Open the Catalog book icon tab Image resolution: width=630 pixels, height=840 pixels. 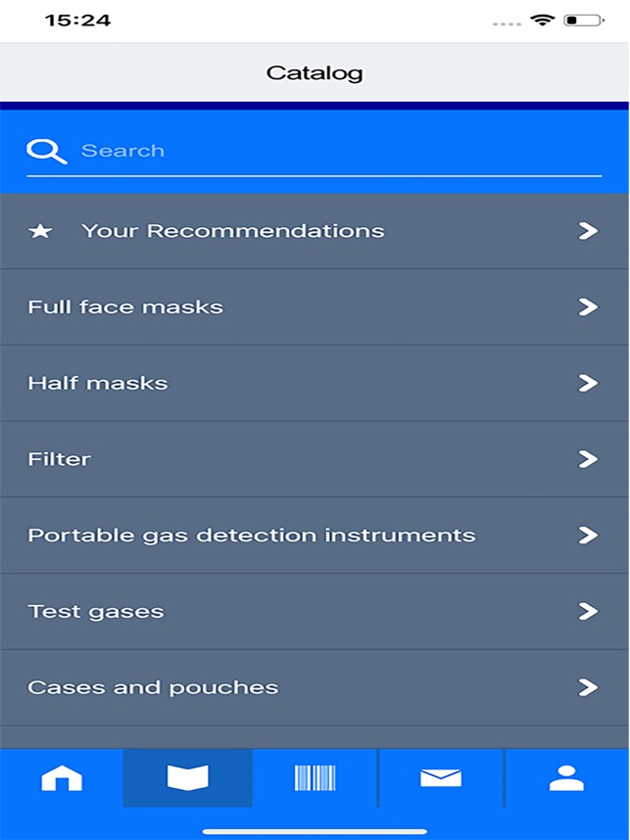pyautogui.click(x=188, y=778)
